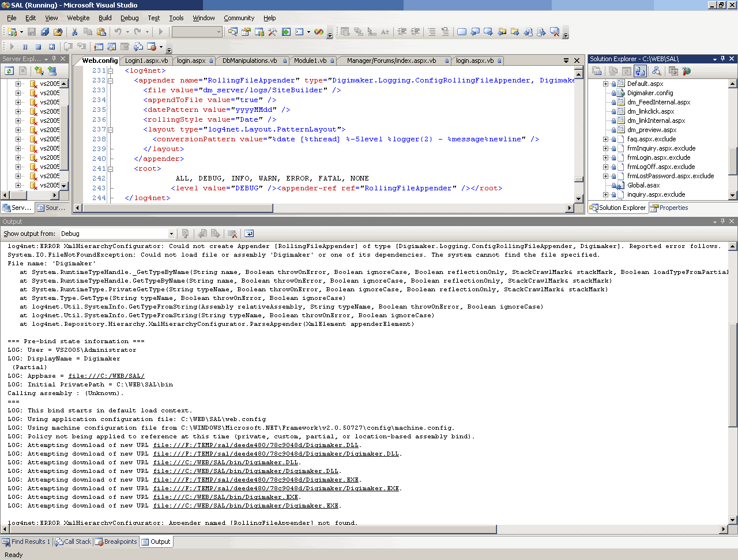
Task: Expand the Default.aspx tree node
Action: point(605,84)
